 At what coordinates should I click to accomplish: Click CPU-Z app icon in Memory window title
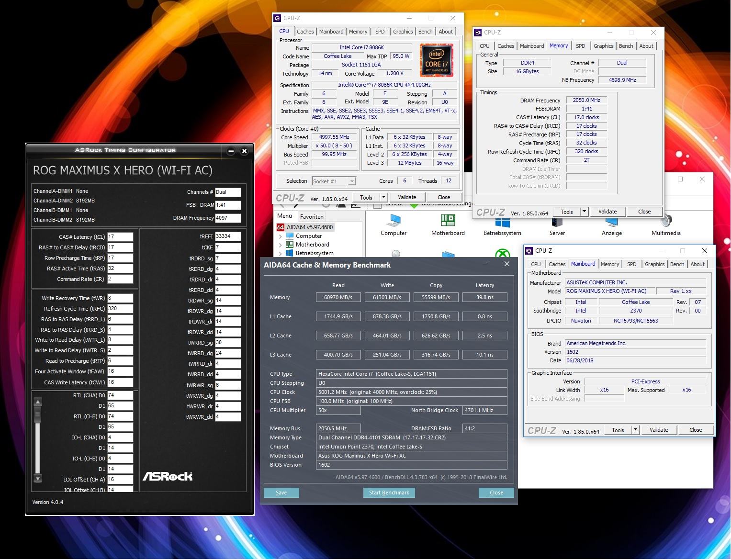478,33
